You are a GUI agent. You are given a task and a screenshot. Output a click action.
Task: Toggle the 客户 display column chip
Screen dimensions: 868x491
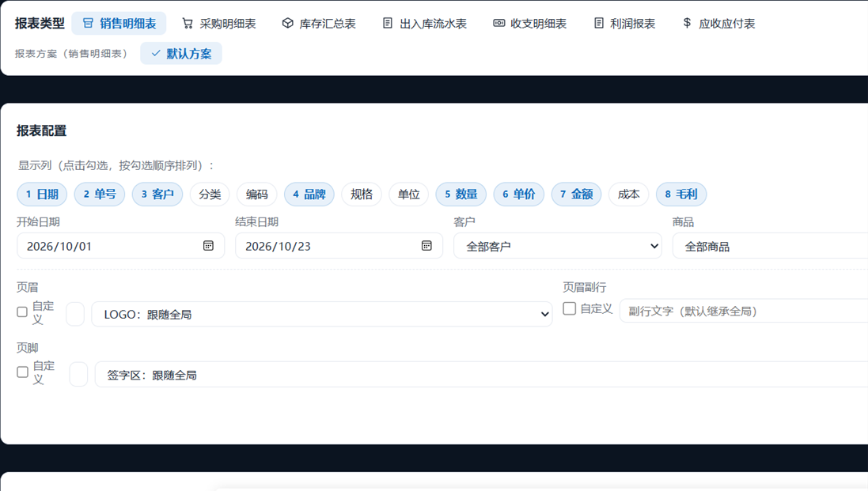click(157, 194)
